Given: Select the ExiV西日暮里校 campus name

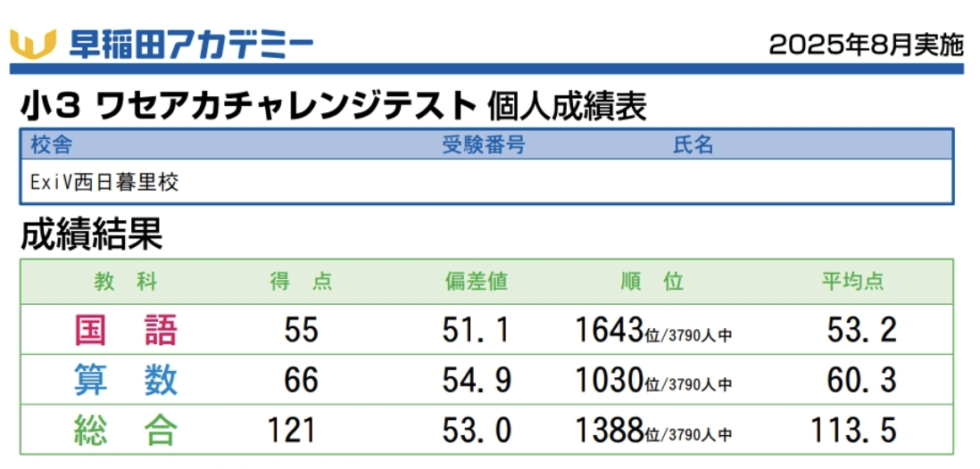Looking at the screenshot, I should click(x=105, y=183).
